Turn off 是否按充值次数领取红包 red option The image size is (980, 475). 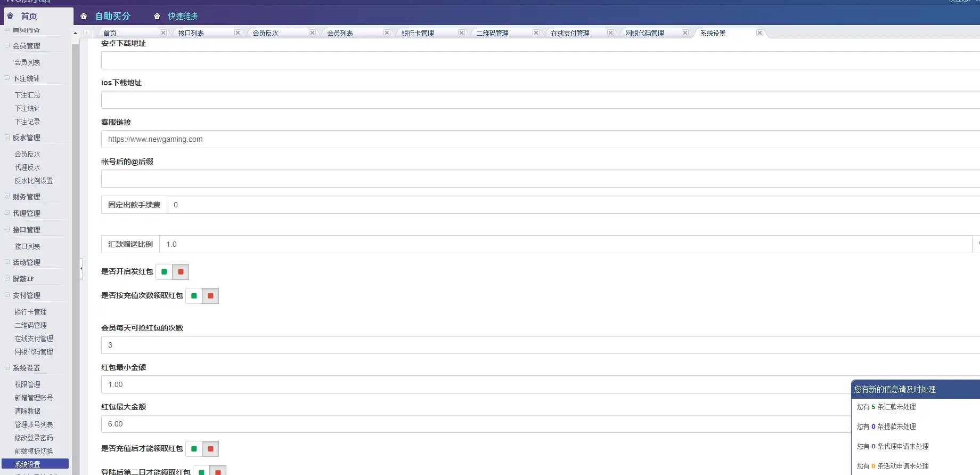click(x=210, y=296)
